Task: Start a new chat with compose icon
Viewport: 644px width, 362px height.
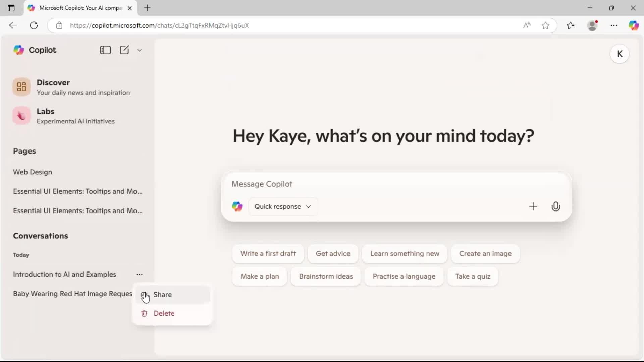Action: coord(124,50)
